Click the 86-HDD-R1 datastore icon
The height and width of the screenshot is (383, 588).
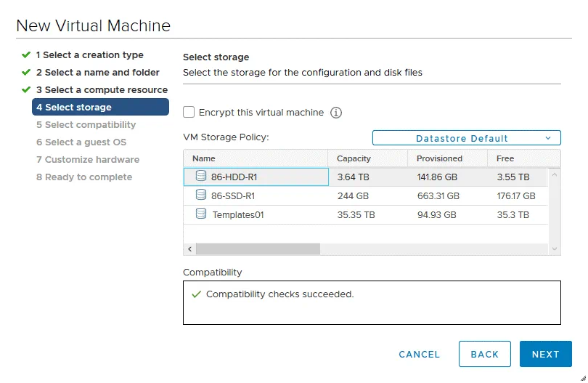[x=201, y=176]
